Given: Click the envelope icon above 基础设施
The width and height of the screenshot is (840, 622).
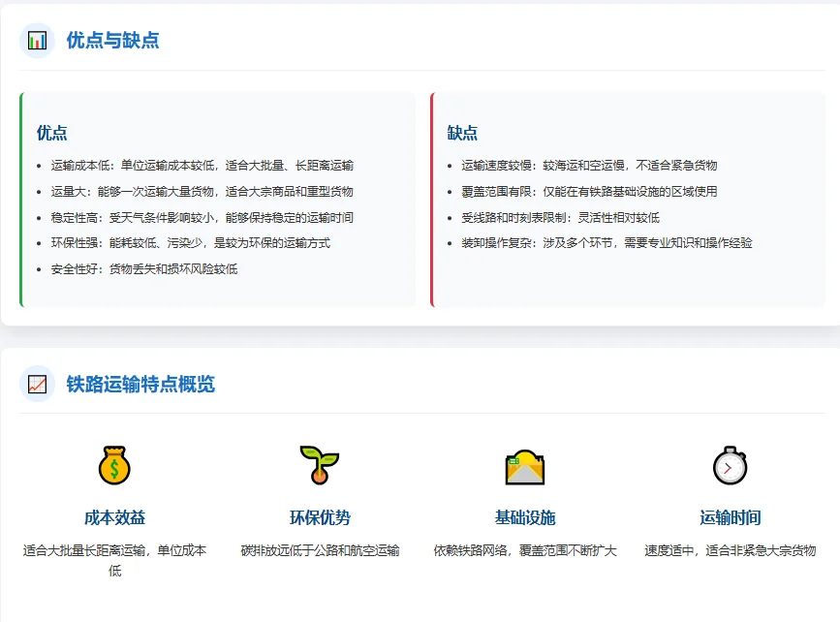Looking at the screenshot, I should click(x=524, y=467).
